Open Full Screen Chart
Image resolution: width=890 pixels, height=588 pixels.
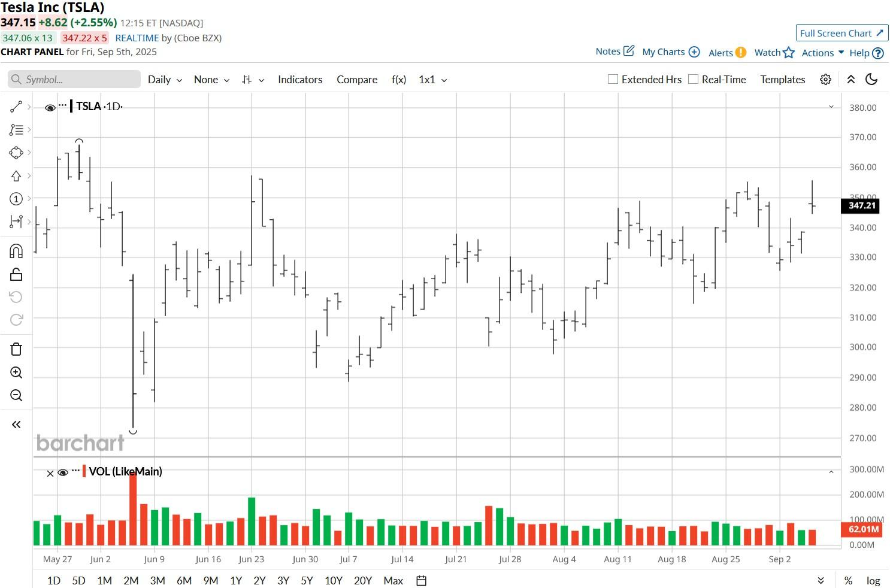[841, 33]
